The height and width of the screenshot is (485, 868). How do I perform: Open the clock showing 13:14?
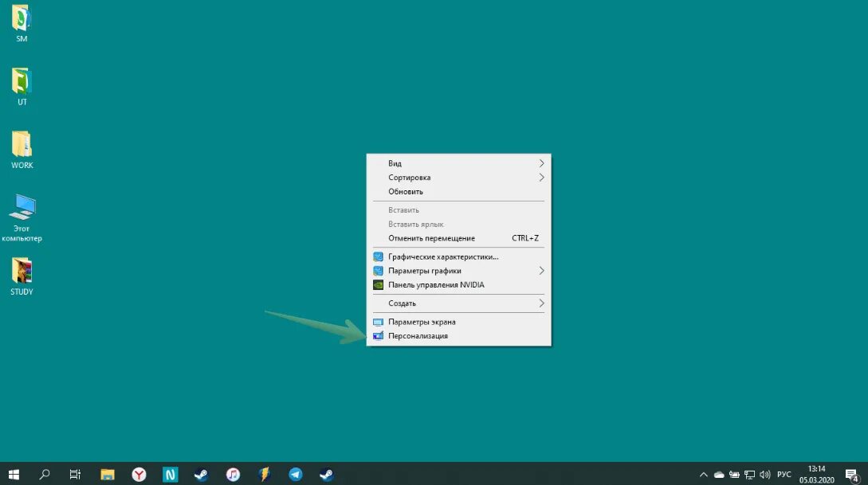pyautogui.click(x=816, y=475)
